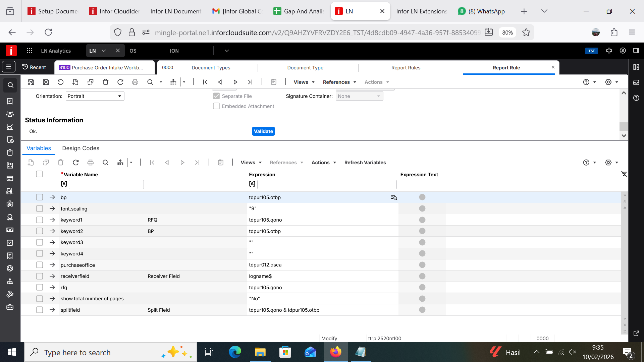Open the Orientation Portrait dropdown

[x=95, y=96]
